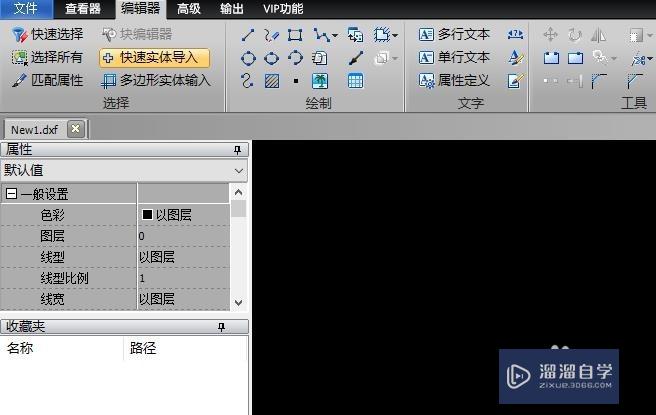The width and height of the screenshot is (656, 415).
Task: Click the 线宽 value 以图层
Action: pos(184,299)
